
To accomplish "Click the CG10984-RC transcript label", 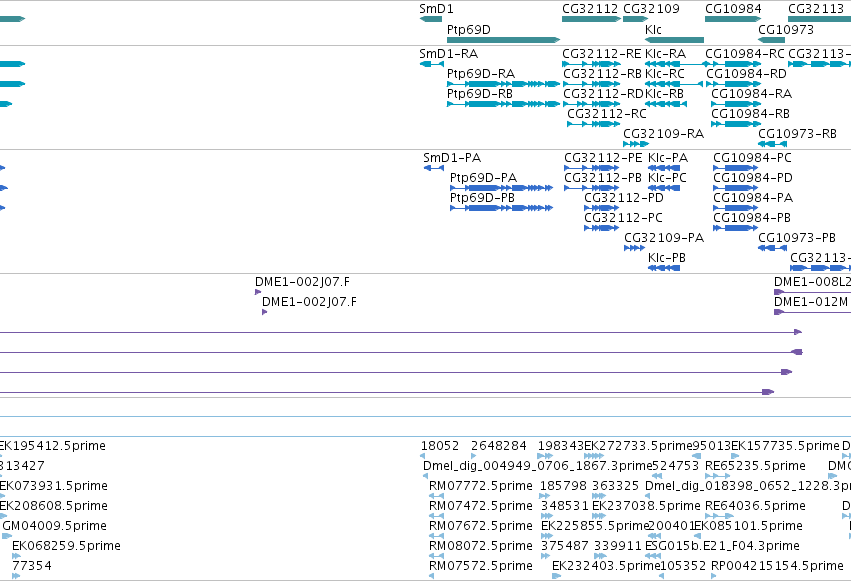I will (x=745, y=54).
